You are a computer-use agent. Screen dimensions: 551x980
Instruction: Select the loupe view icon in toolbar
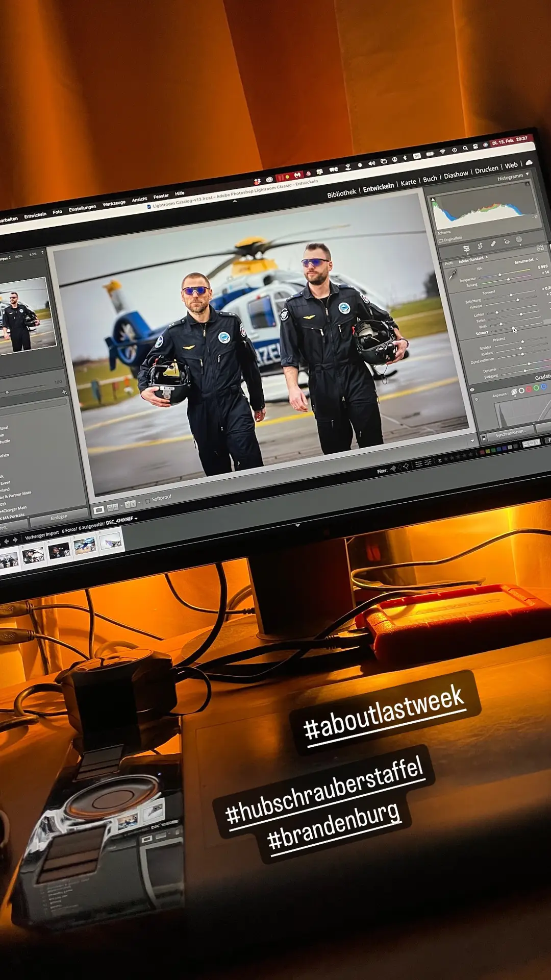tap(99, 510)
